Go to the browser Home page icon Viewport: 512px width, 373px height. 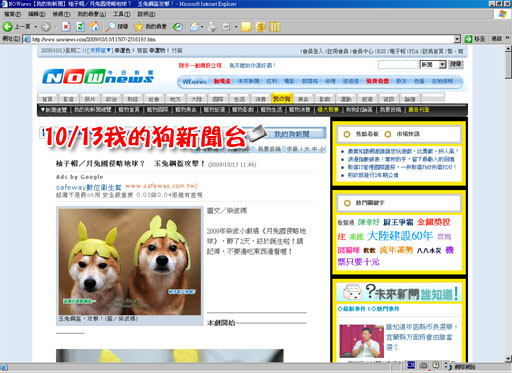[x=94, y=27]
